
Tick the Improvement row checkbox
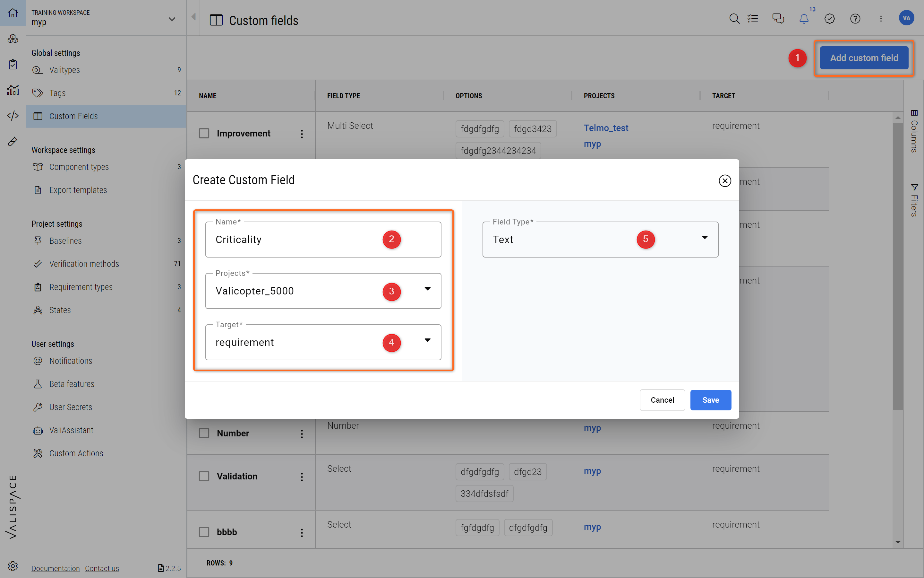(x=204, y=133)
